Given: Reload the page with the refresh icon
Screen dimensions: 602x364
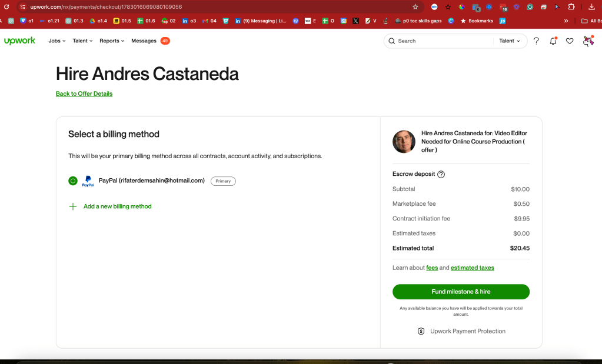Looking at the screenshot, I should pos(6,6).
